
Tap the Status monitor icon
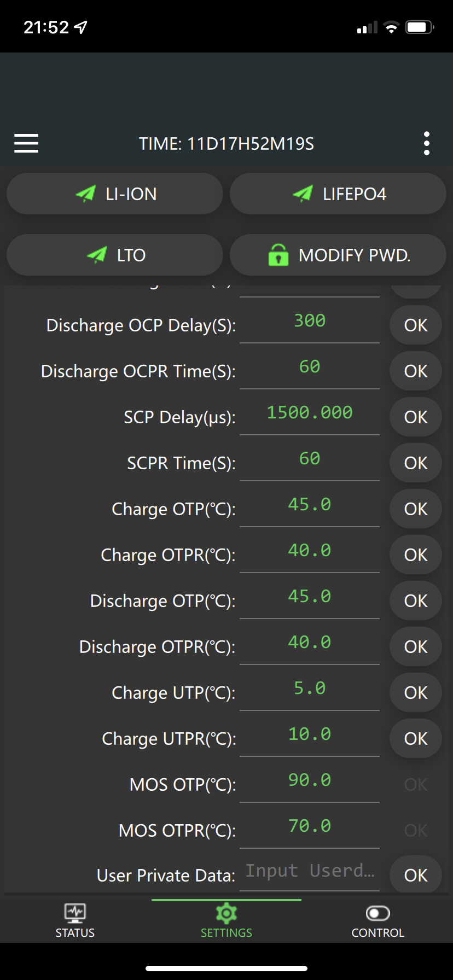click(75, 912)
